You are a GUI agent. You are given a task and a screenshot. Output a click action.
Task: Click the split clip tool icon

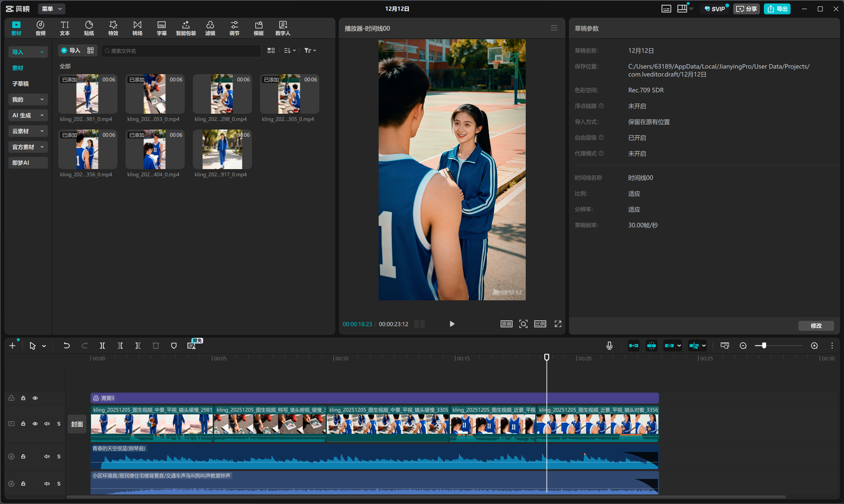tap(102, 346)
